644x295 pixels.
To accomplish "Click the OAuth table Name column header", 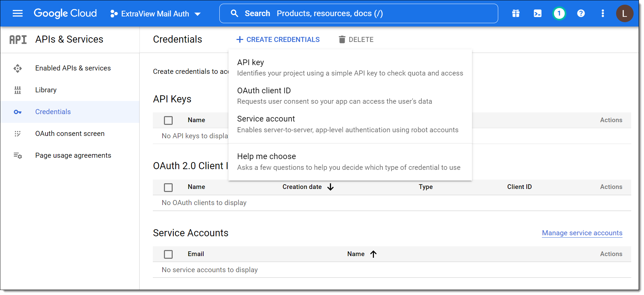I will point(196,187).
